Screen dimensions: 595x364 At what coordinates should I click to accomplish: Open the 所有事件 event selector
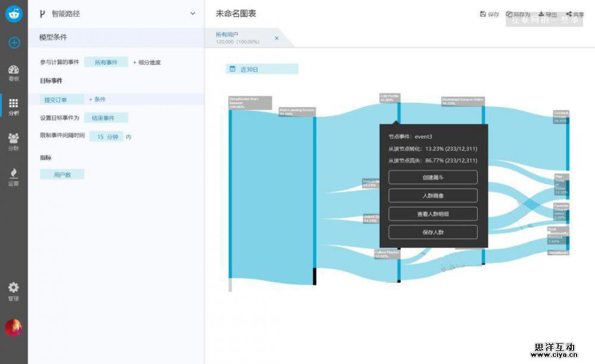[x=106, y=62]
